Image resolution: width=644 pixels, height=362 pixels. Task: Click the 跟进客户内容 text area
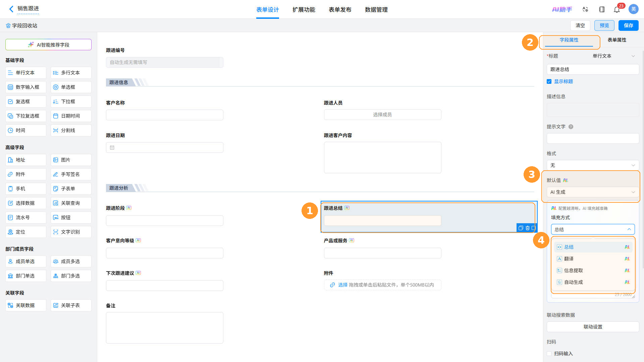(x=382, y=158)
